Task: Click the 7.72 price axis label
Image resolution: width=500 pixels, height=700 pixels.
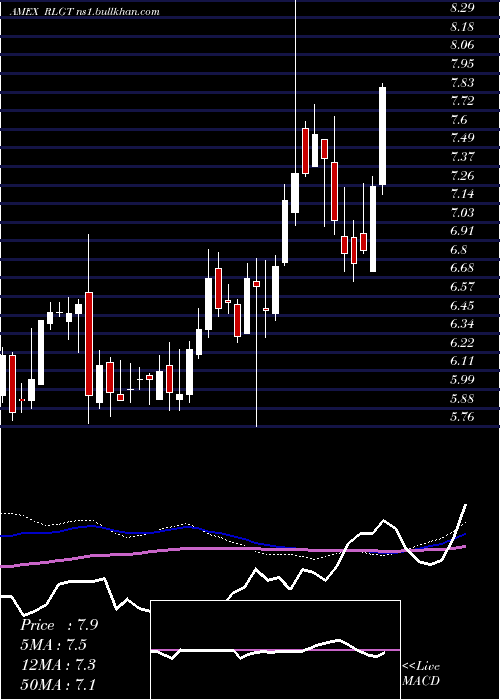Action: (x=462, y=101)
